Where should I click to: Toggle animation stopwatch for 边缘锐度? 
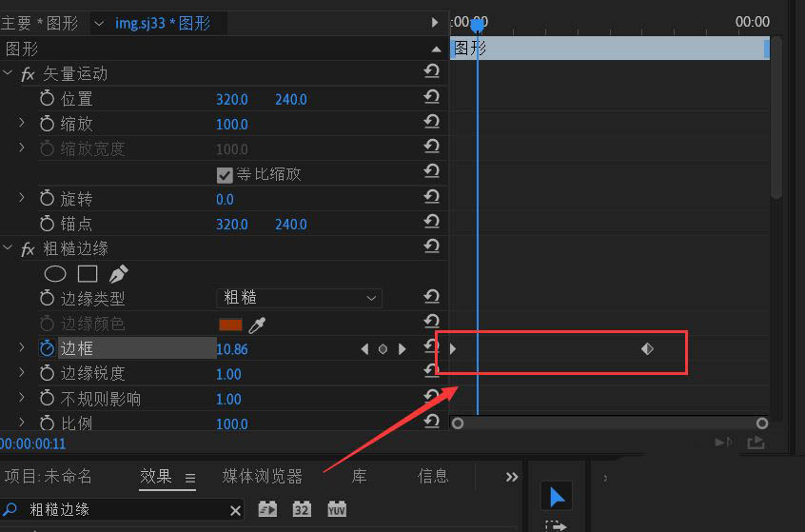click(47, 372)
